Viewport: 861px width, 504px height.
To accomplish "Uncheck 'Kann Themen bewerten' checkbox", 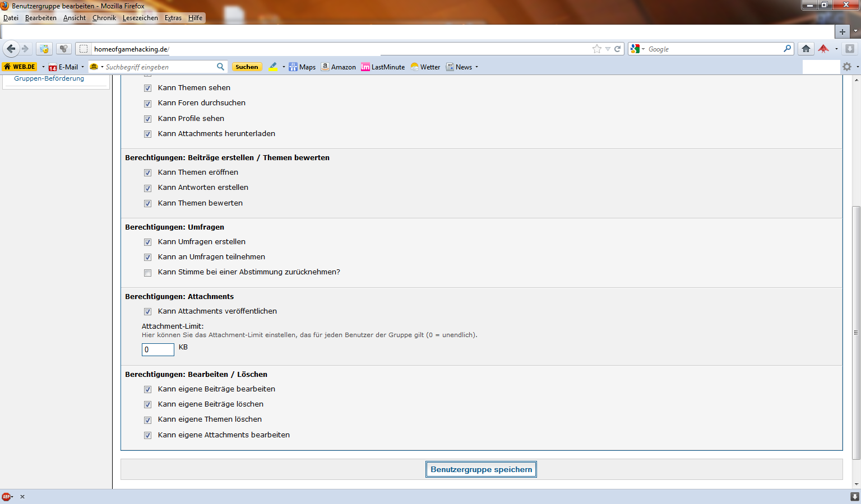I will pyautogui.click(x=147, y=204).
